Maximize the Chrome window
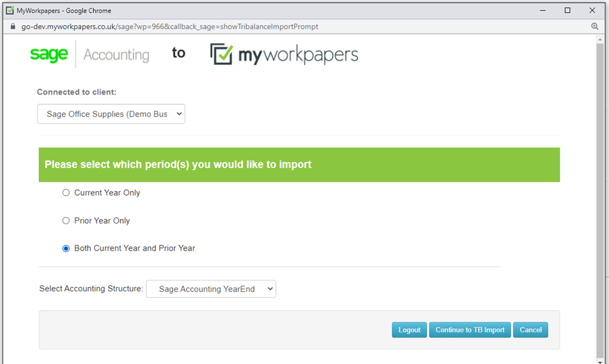 (x=568, y=10)
